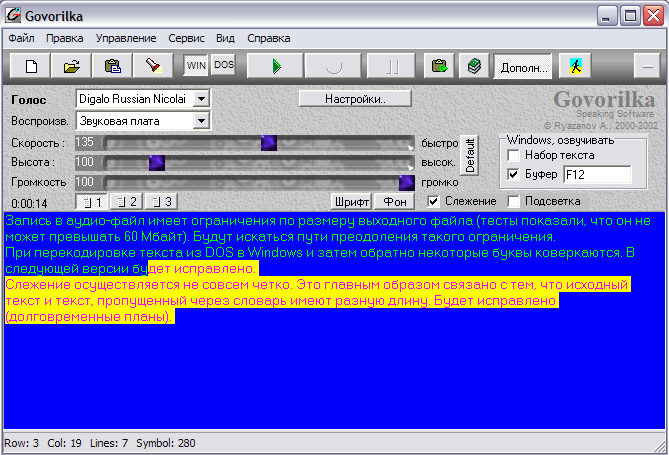Open the Сервис menu

click(186, 38)
